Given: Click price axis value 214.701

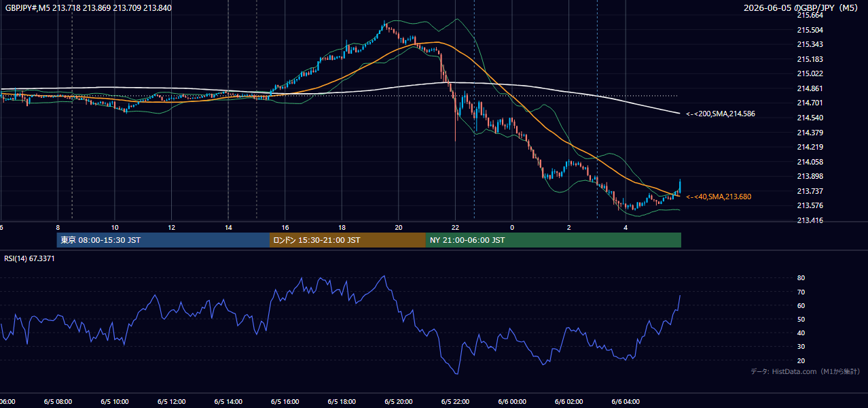Looking at the screenshot, I should click(810, 103).
